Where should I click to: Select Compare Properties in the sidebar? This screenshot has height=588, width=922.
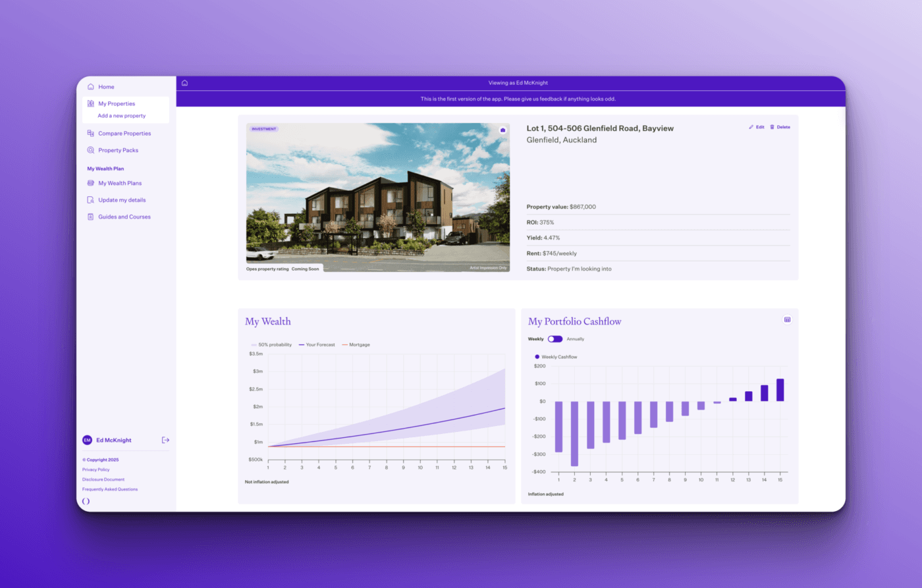click(124, 134)
